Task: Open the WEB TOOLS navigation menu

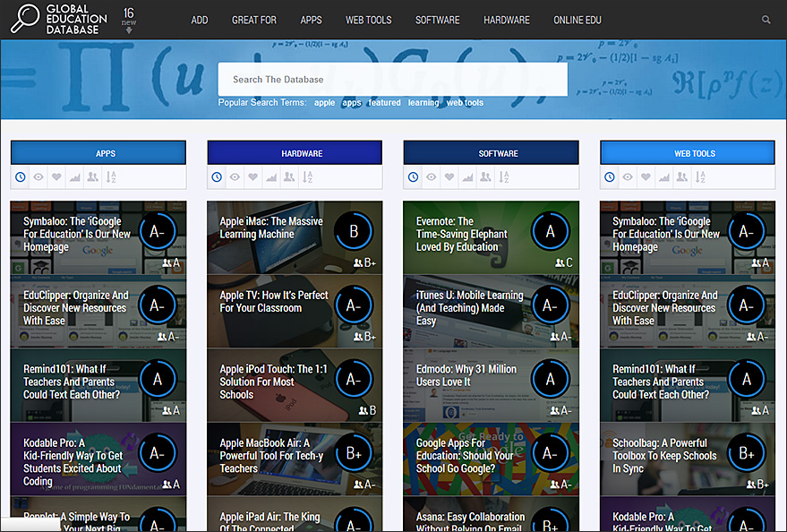Action: (x=368, y=20)
